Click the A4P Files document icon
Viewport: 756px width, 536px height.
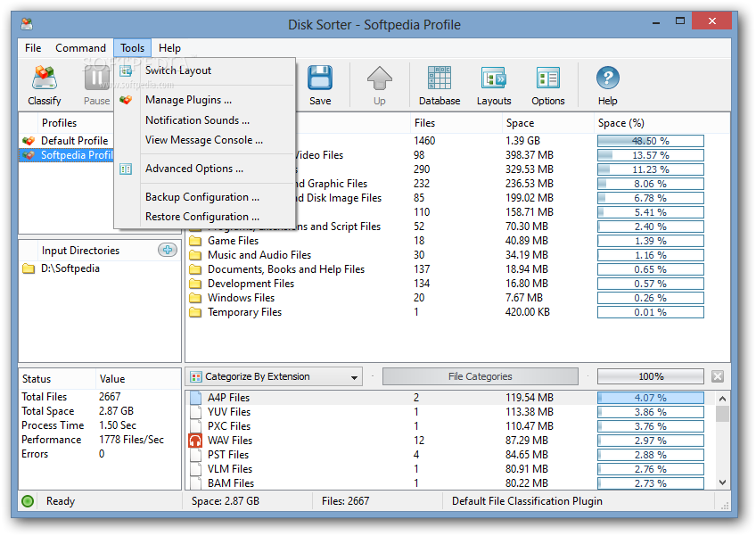pyautogui.click(x=195, y=398)
